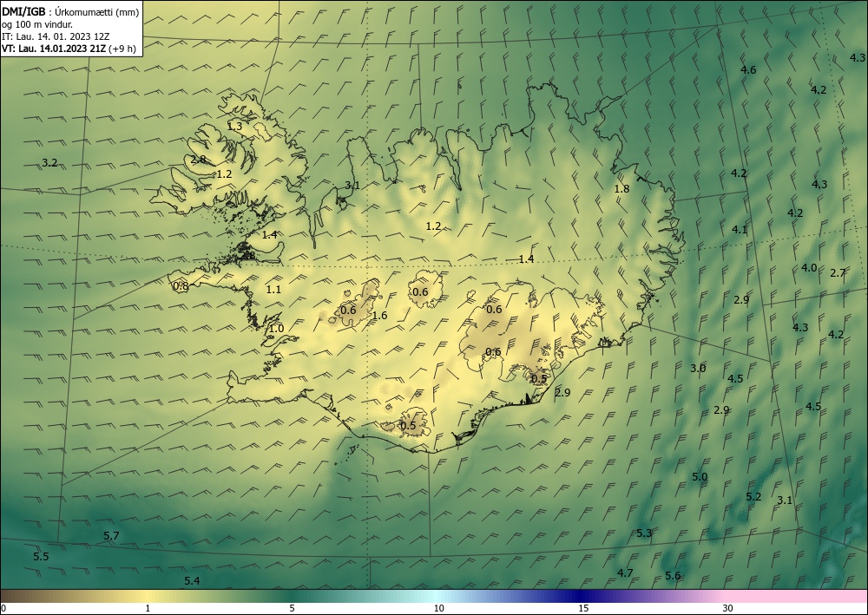Click the 'og 100 m vindur.' legend line
This screenshot has height=615, width=868.
(37, 24)
